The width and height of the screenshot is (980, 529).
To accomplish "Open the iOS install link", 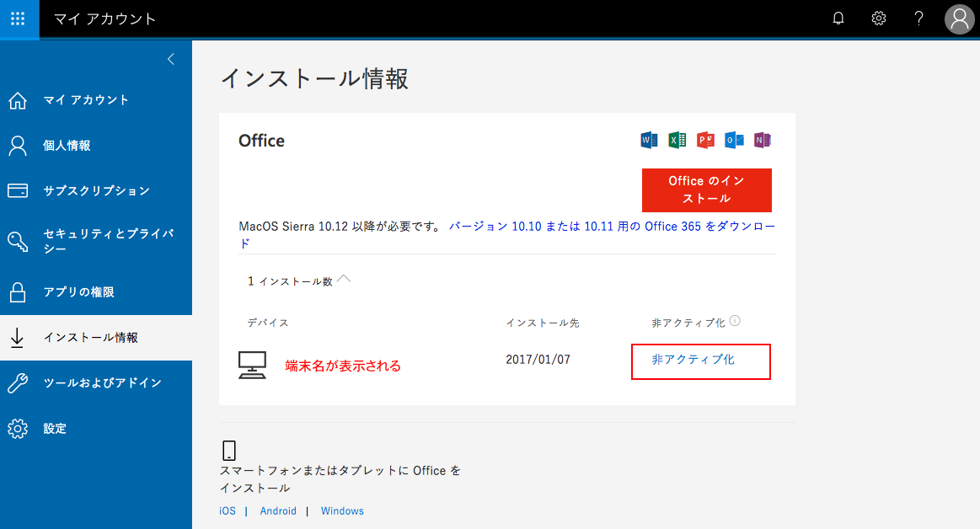I will [228, 510].
